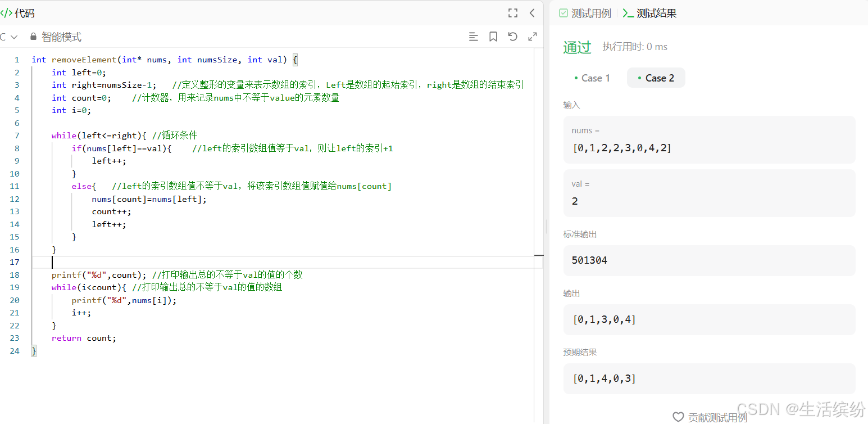
Task: Click the chevron beside 测试用例
Action: [x=626, y=13]
